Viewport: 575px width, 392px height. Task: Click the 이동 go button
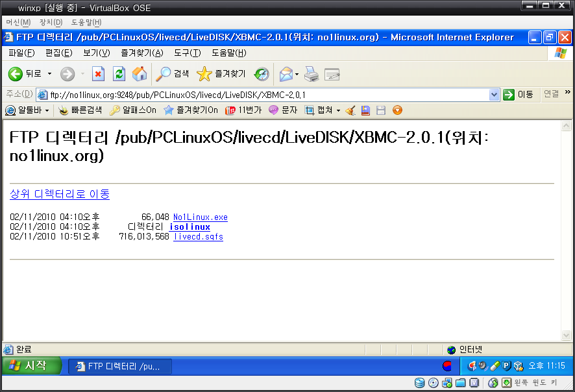click(x=519, y=95)
